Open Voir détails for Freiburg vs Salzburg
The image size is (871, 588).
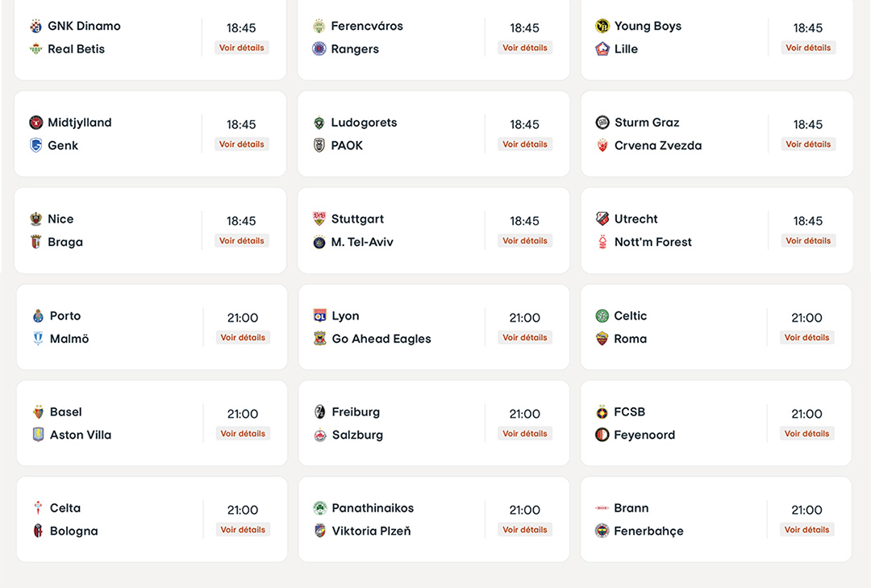coord(525,434)
